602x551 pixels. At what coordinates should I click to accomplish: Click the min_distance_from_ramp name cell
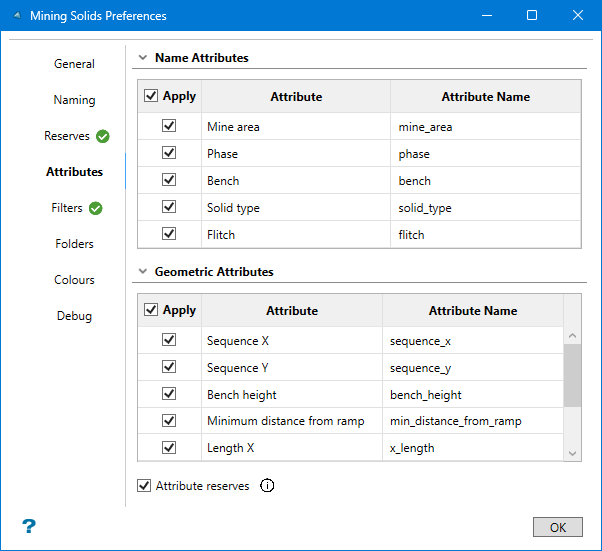[x=472, y=421]
